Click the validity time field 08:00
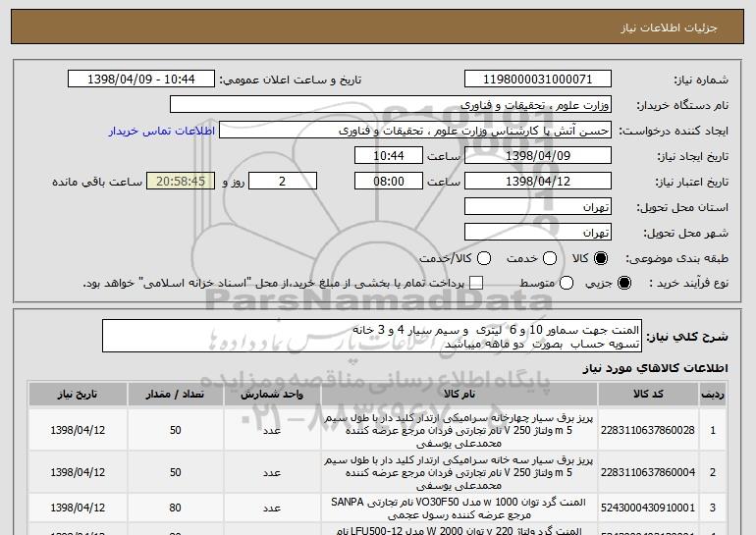The width and height of the screenshot is (756, 535). point(389,182)
